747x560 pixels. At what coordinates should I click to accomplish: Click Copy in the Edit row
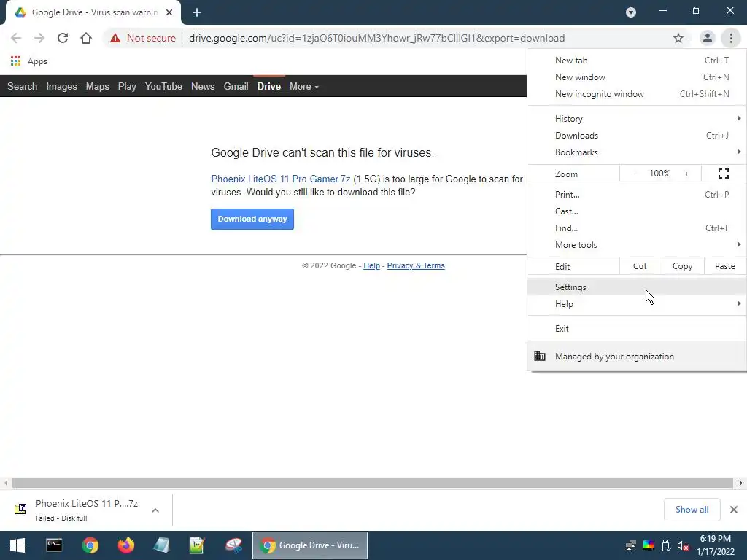click(x=682, y=266)
